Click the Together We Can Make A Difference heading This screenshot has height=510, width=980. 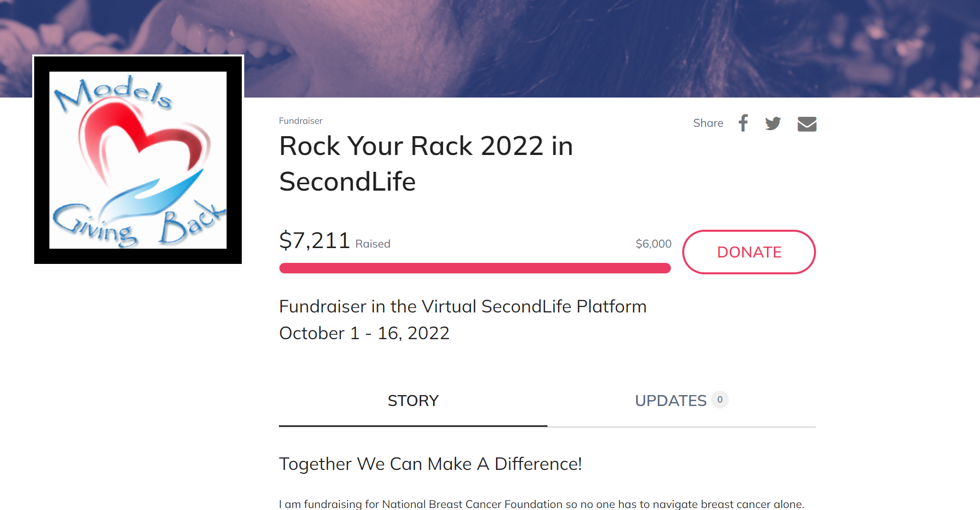pyautogui.click(x=430, y=464)
